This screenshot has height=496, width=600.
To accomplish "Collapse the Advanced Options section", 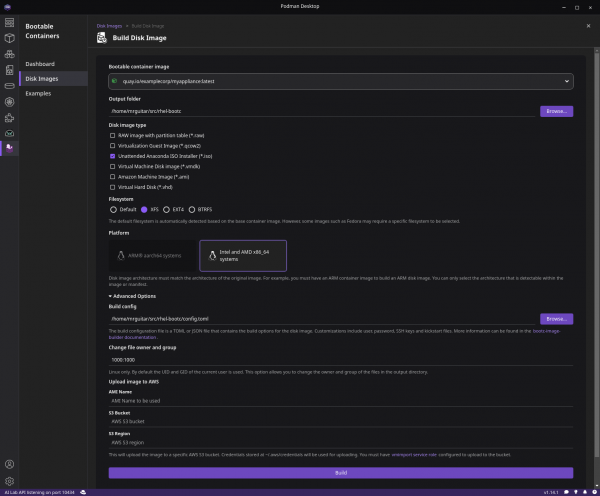I will click(x=132, y=296).
